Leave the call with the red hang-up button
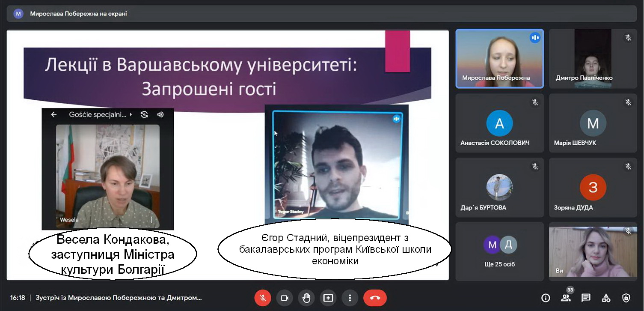The width and height of the screenshot is (644, 311). pyautogui.click(x=375, y=298)
